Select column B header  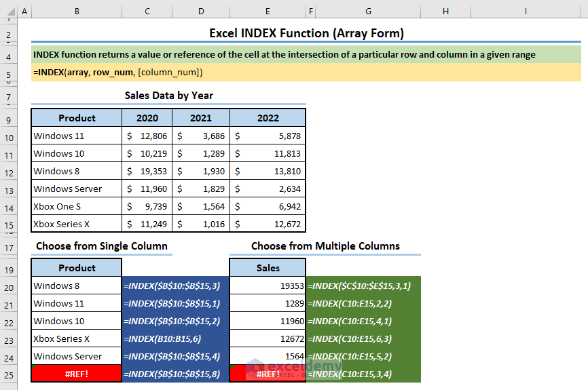[77, 12]
